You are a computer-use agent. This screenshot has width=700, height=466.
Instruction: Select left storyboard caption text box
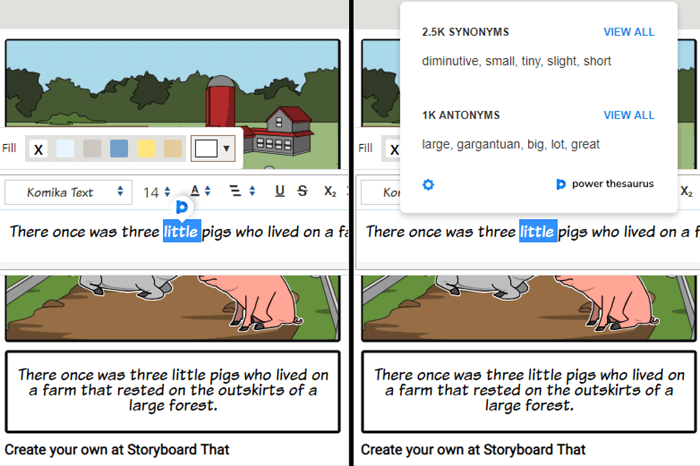173,391
